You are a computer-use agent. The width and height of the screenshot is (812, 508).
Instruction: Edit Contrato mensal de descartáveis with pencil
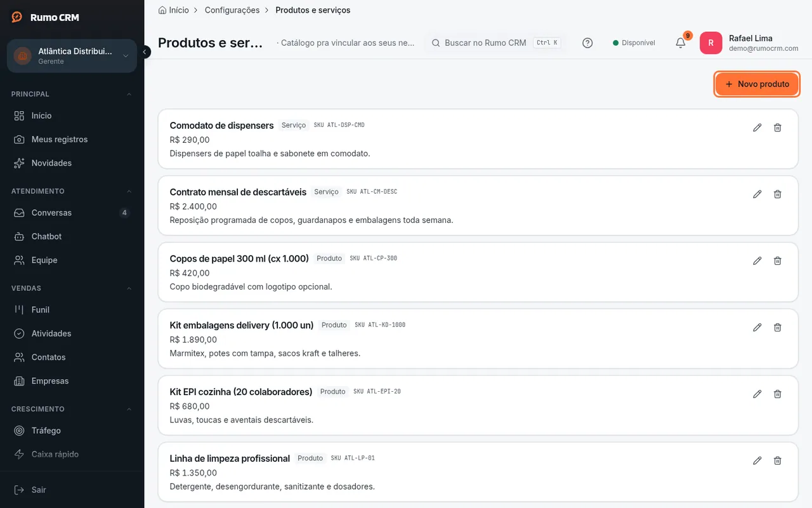coord(757,194)
